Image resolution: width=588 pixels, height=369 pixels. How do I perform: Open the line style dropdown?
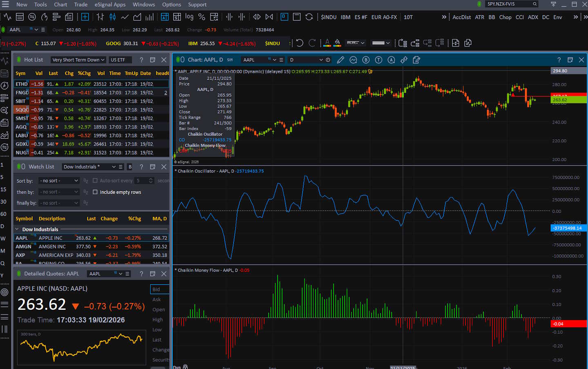(355, 43)
